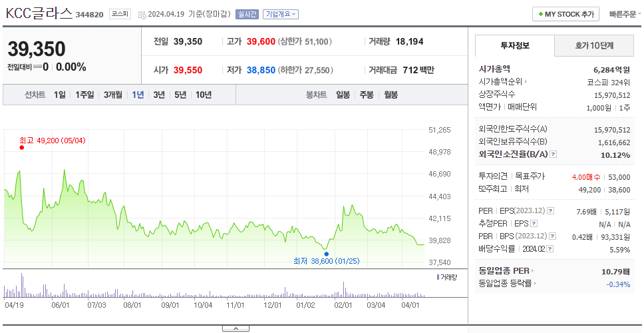This screenshot has height=333, width=644.
Task: Click the PBR value 0.42배
Action: 582,237
